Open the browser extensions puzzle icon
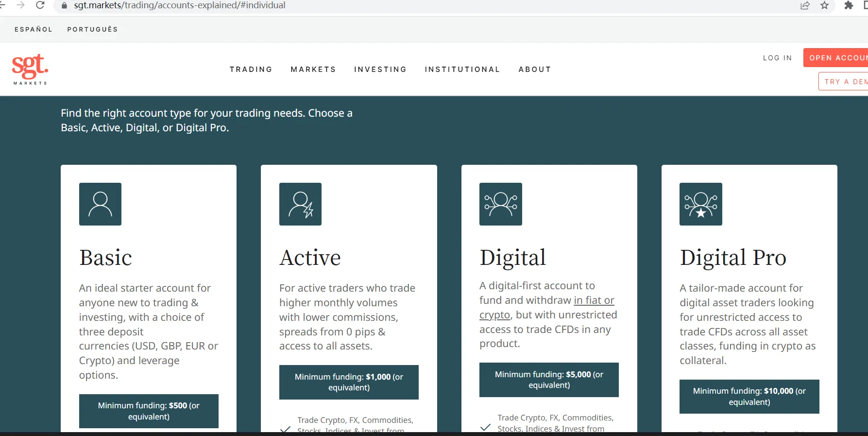 [x=849, y=5]
